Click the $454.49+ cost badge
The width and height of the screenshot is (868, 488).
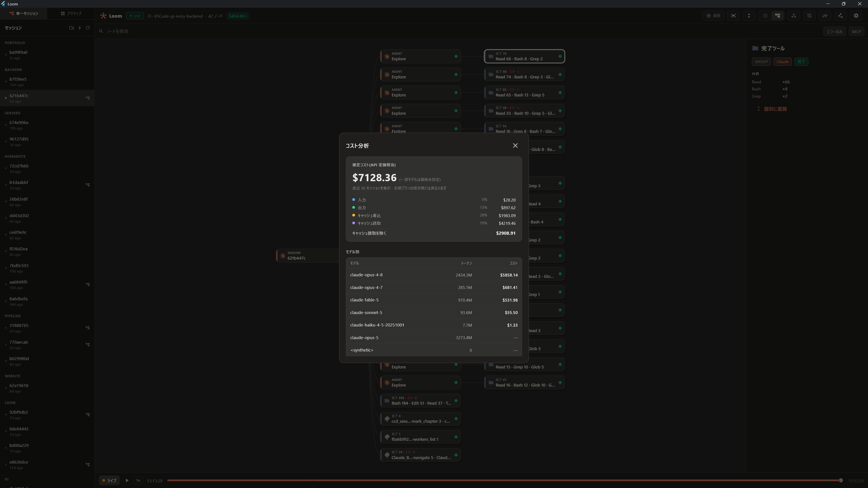[x=238, y=16]
